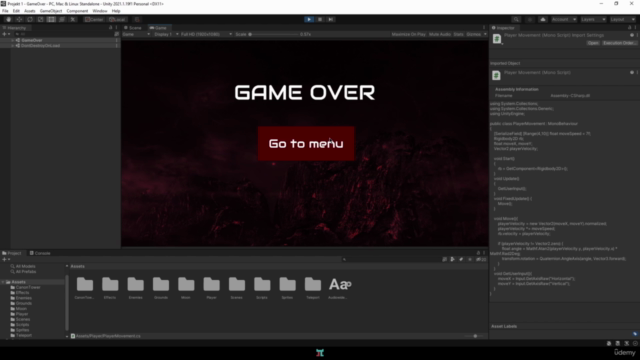Toggle Maximize On Play
The width and height of the screenshot is (640, 360).
pyautogui.click(x=409, y=34)
